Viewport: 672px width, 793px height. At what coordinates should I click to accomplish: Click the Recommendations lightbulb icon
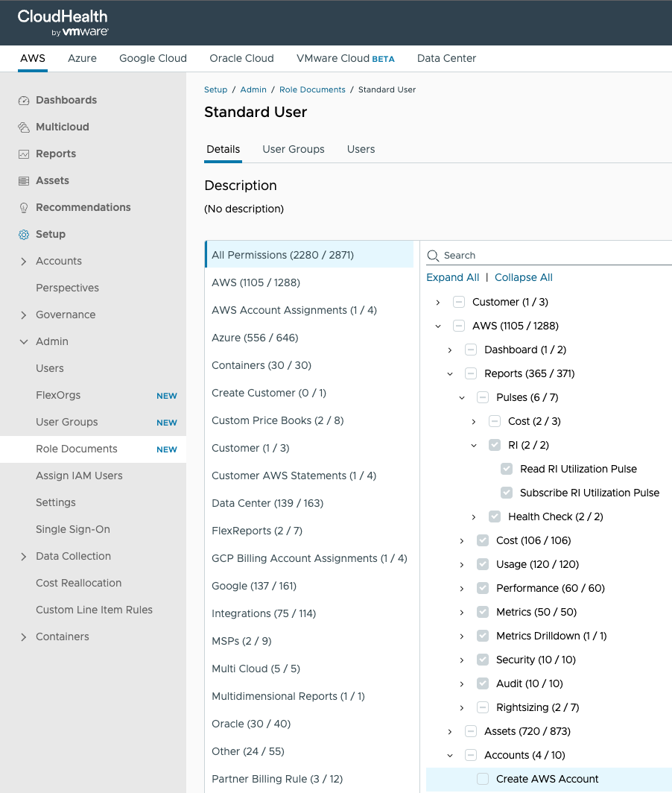point(24,208)
